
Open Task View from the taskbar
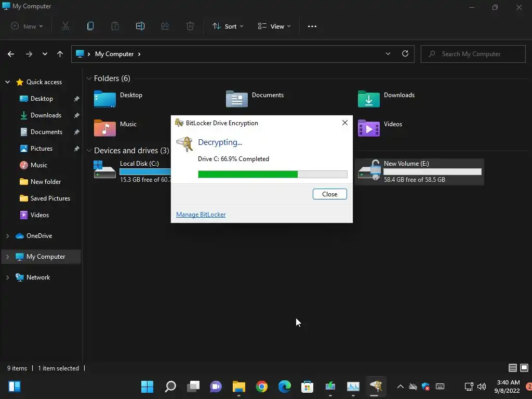coord(193,387)
